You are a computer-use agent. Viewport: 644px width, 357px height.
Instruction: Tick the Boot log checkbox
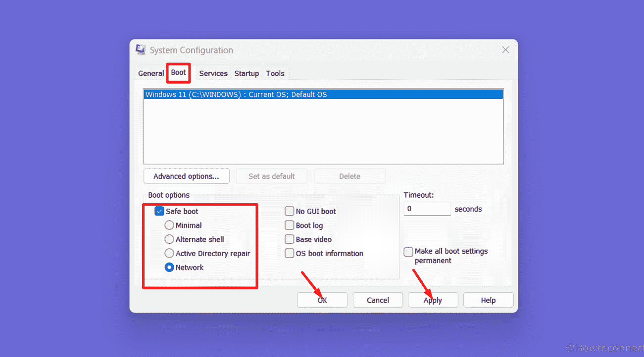click(x=290, y=225)
